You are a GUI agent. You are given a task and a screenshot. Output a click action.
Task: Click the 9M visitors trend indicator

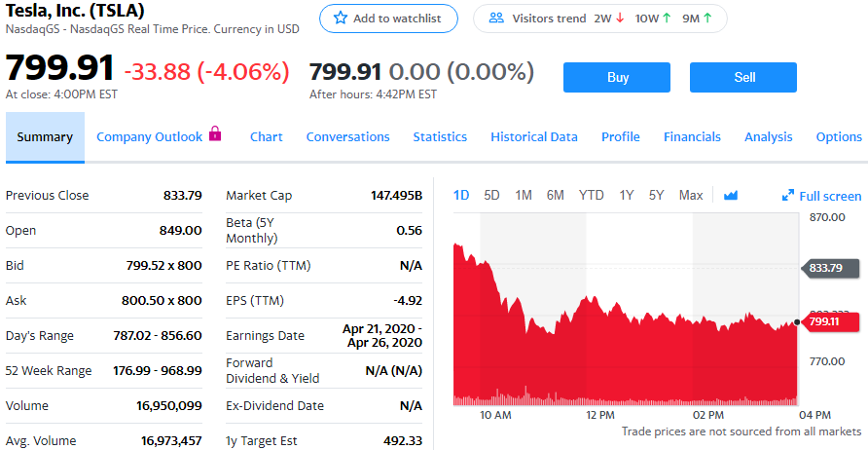tap(697, 19)
